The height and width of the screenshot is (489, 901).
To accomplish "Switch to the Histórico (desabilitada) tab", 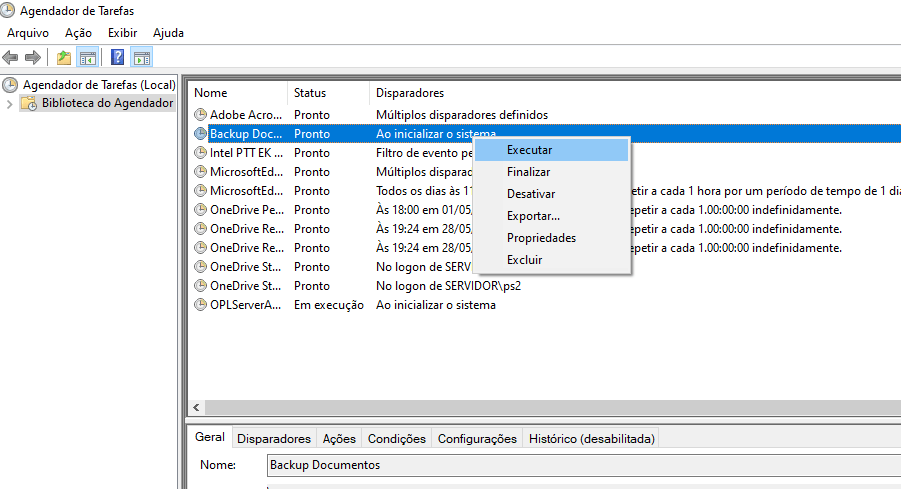I will point(592,439).
